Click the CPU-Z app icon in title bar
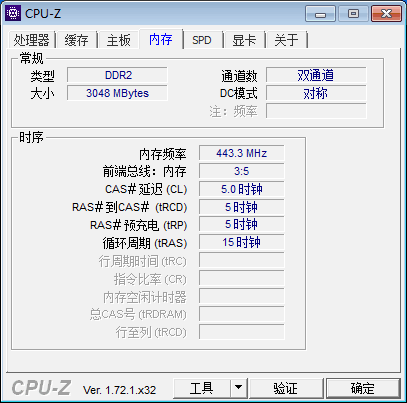 coord(13,13)
